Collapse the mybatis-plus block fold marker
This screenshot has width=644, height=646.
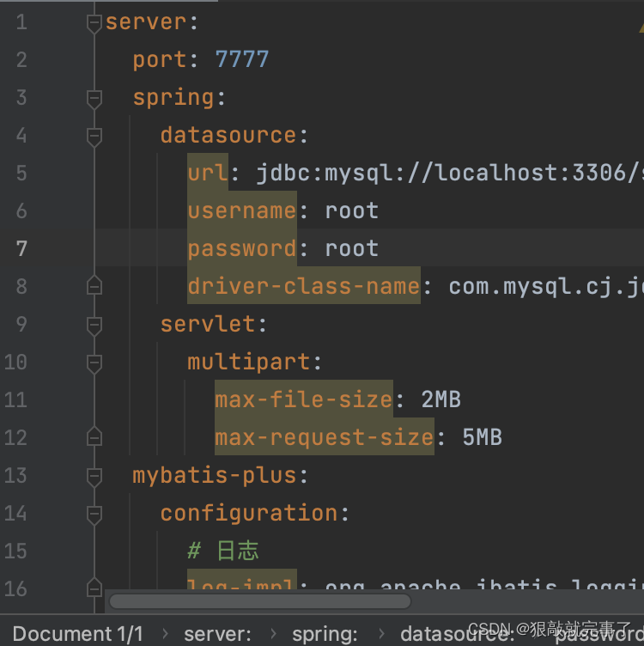tap(94, 478)
